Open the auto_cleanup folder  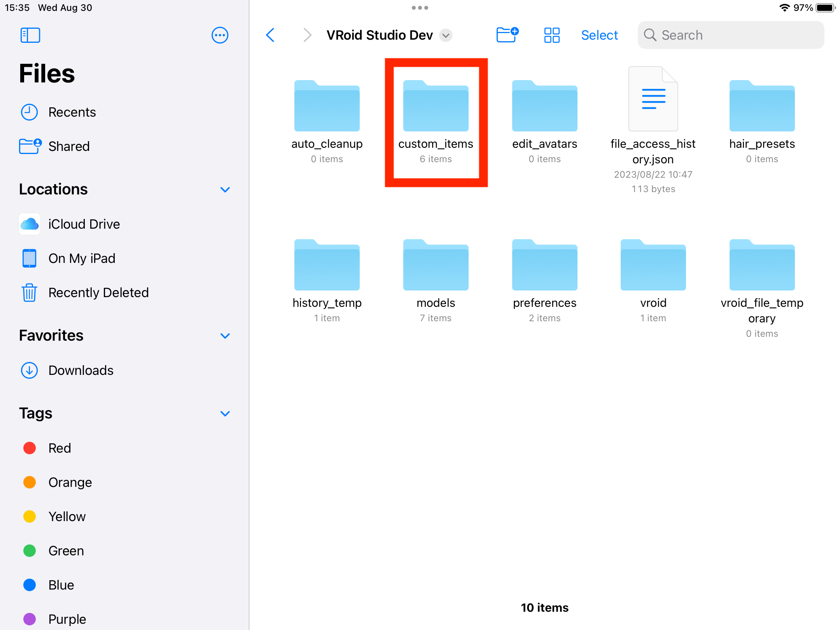(327, 106)
